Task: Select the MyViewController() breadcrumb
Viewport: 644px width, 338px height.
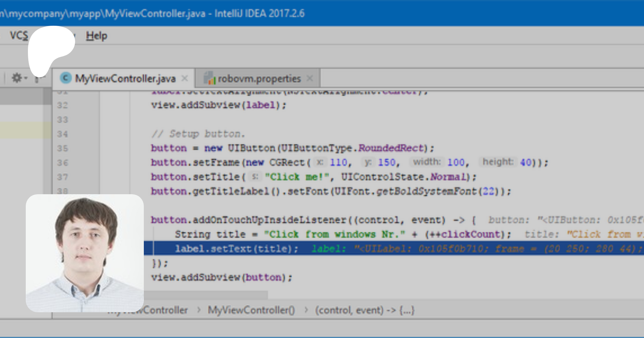Action: [x=251, y=310]
